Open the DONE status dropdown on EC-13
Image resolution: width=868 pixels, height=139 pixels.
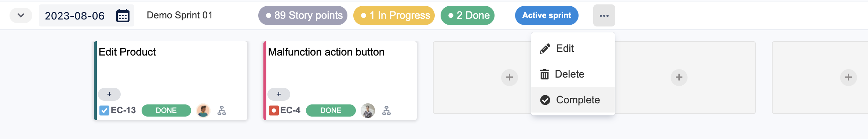[166, 110]
